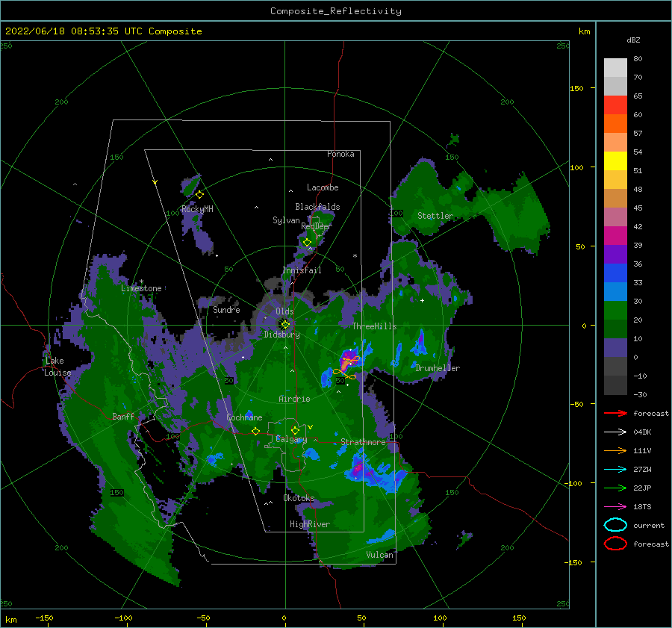The height and width of the screenshot is (628, 672).
Task: Click the cyan current ellipse icon
Action: click(x=615, y=525)
